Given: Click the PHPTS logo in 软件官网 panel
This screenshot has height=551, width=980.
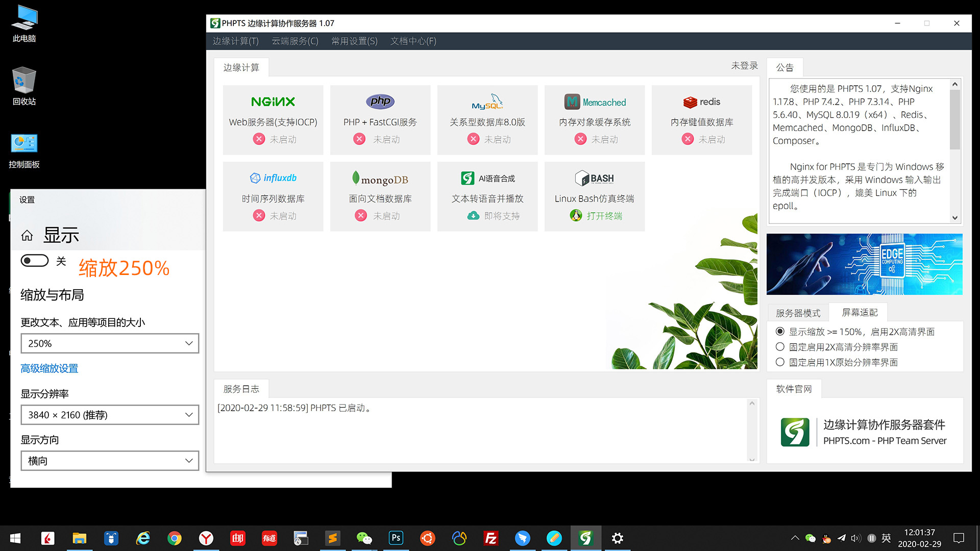Looking at the screenshot, I should click(795, 432).
